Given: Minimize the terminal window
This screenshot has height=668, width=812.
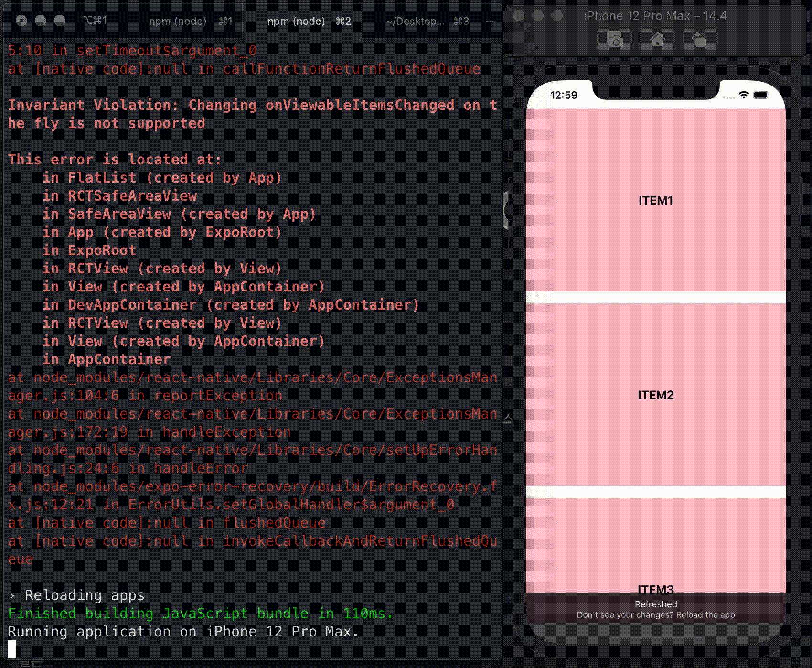Looking at the screenshot, I should pos(41,21).
